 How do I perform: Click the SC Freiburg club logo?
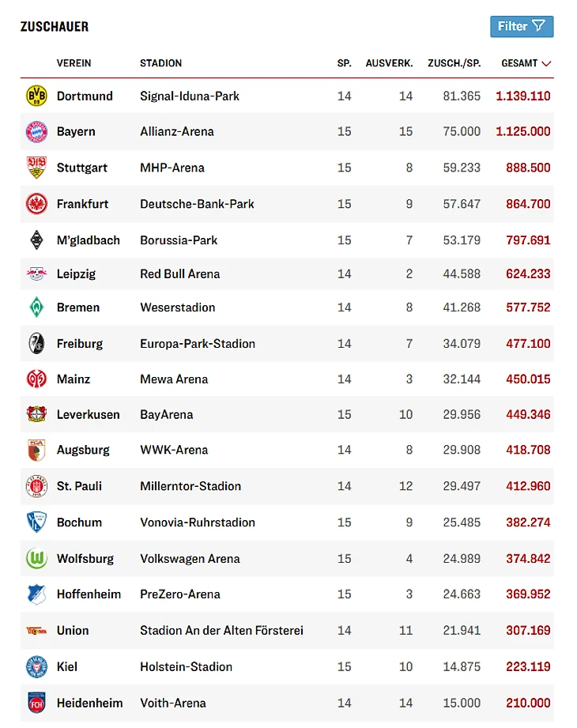click(x=36, y=344)
